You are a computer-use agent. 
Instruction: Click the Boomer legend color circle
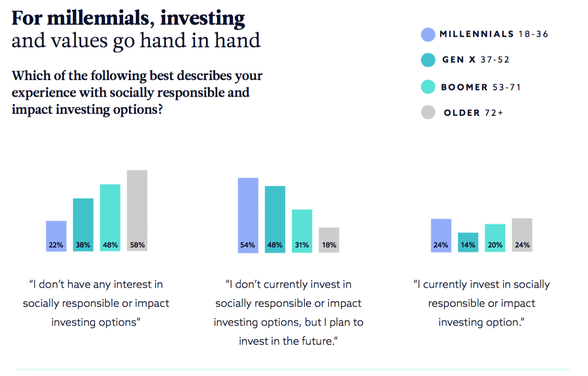tap(428, 87)
